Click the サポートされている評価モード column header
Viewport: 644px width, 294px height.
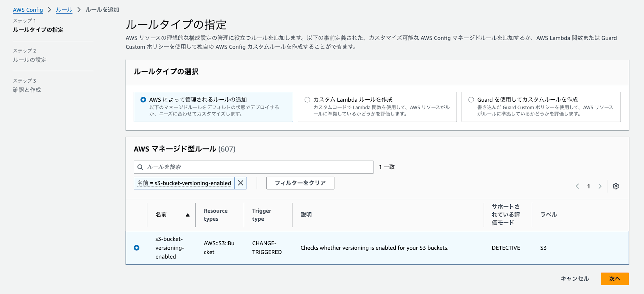click(x=506, y=215)
